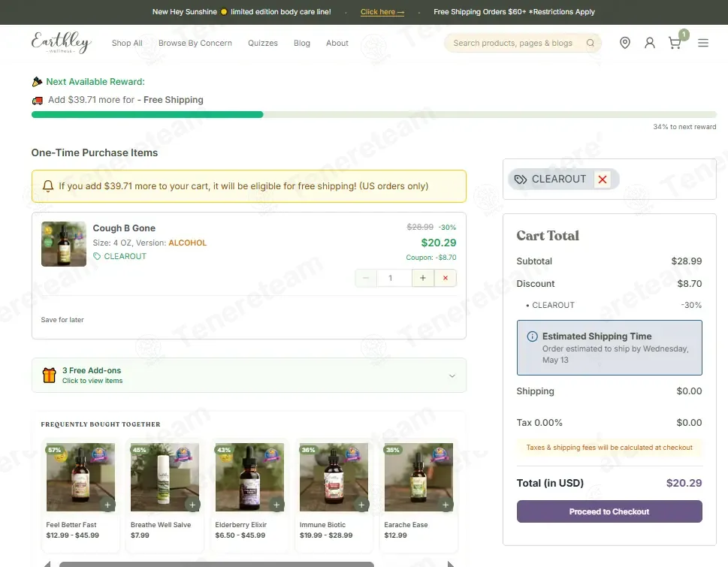728x567 pixels.
Task: Add Elderberry Elixir with plus icon
Action: pyautogui.click(x=276, y=505)
